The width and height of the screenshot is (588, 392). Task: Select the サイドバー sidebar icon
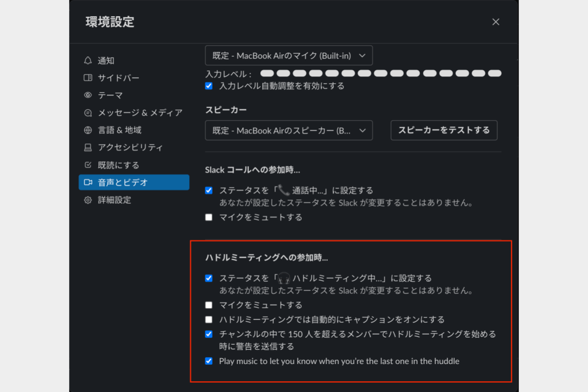87,78
